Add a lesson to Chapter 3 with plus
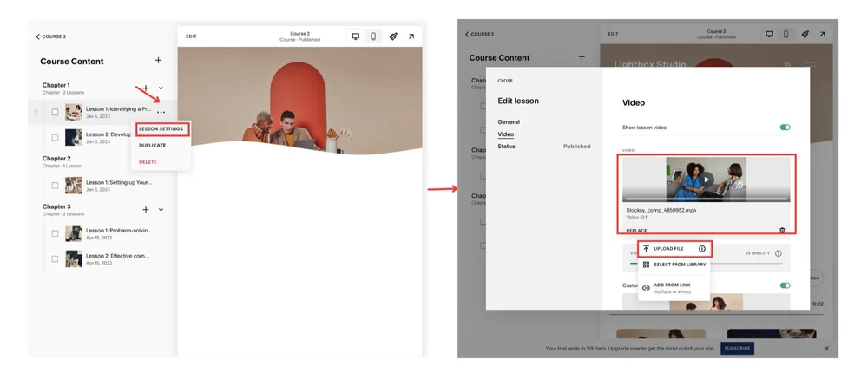 point(146,210)
